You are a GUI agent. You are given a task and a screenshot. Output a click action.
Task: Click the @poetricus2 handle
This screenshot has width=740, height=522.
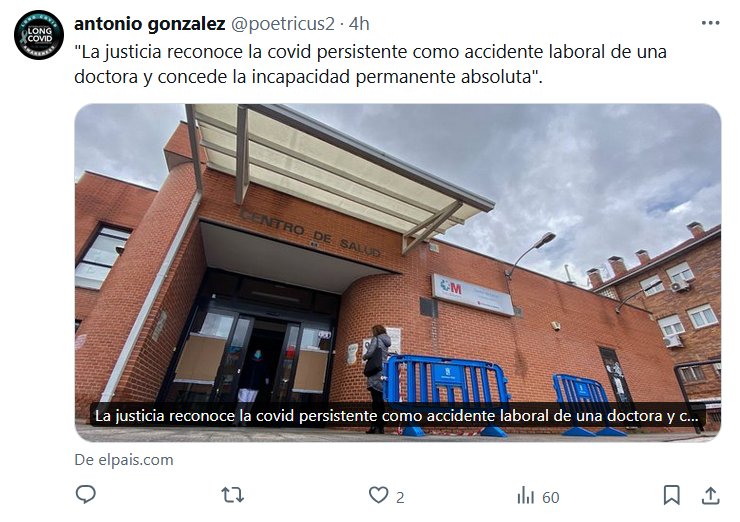[x=283, y=24]
